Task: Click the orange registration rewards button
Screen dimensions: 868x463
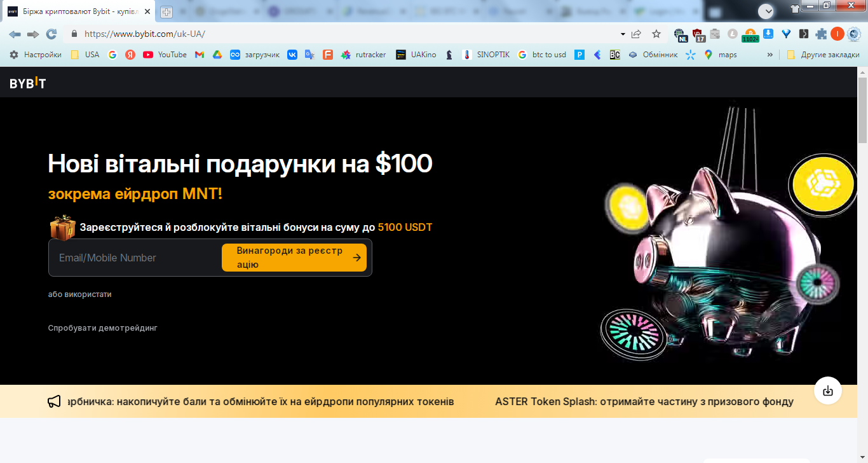Action: click(x=294, y=258)
